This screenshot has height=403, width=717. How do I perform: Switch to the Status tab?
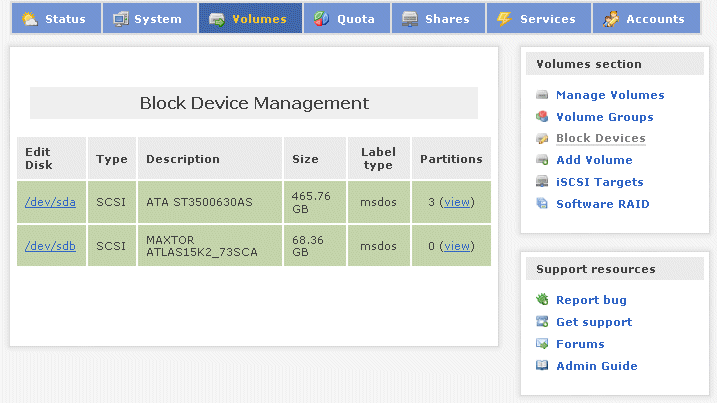point(55,19)
